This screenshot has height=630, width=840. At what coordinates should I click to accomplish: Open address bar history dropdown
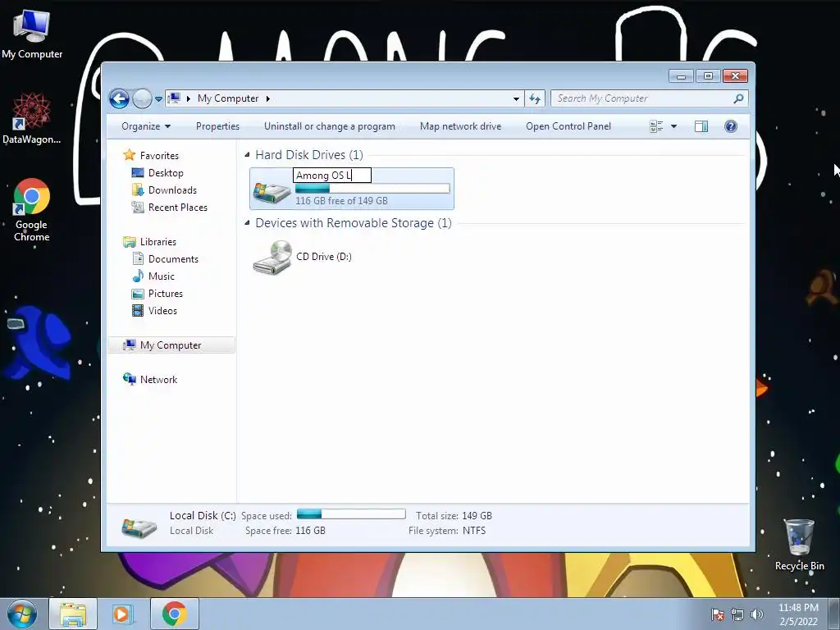pyautogui.click(x=516, y=98)
